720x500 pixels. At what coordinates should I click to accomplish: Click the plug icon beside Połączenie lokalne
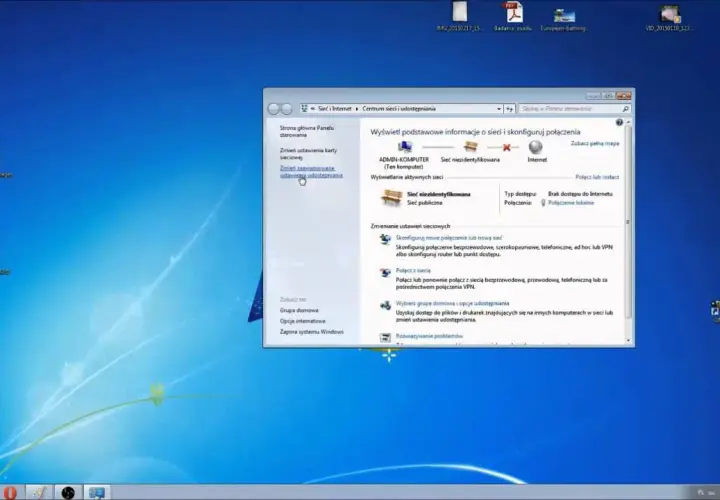(x=543, y=203)
